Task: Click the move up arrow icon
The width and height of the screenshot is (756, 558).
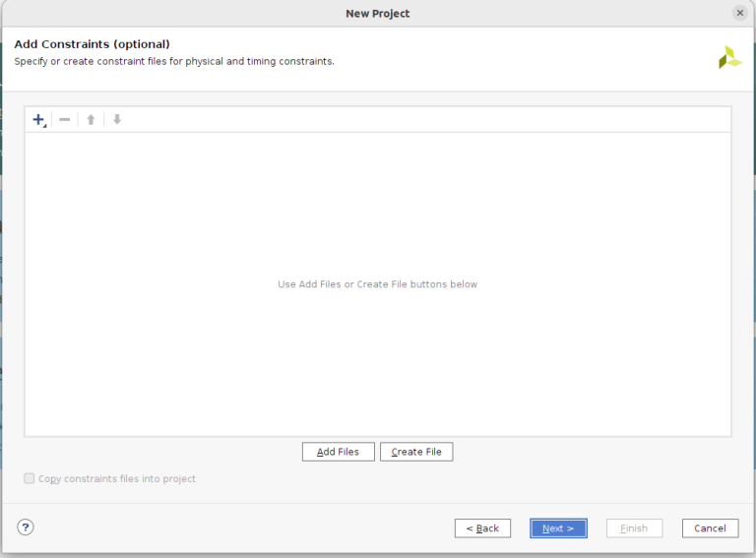Action: [x=91, y=120]
